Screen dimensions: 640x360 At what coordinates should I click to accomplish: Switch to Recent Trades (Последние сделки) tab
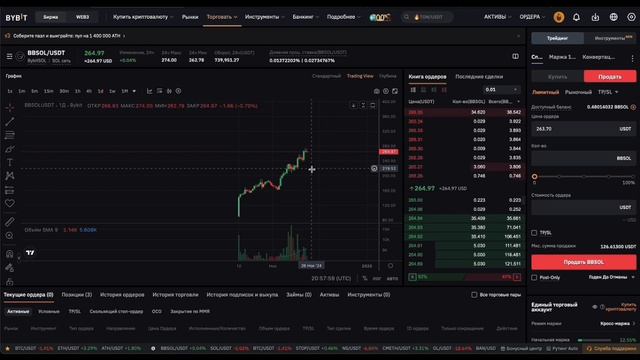pyautogui.click(x=479, y=77)
